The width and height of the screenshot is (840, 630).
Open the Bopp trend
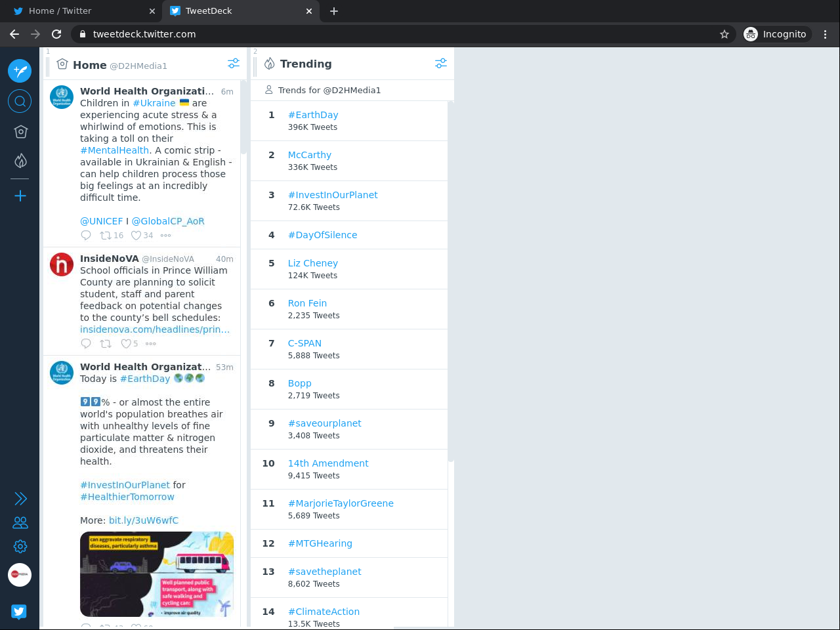[x=300, y=383]
